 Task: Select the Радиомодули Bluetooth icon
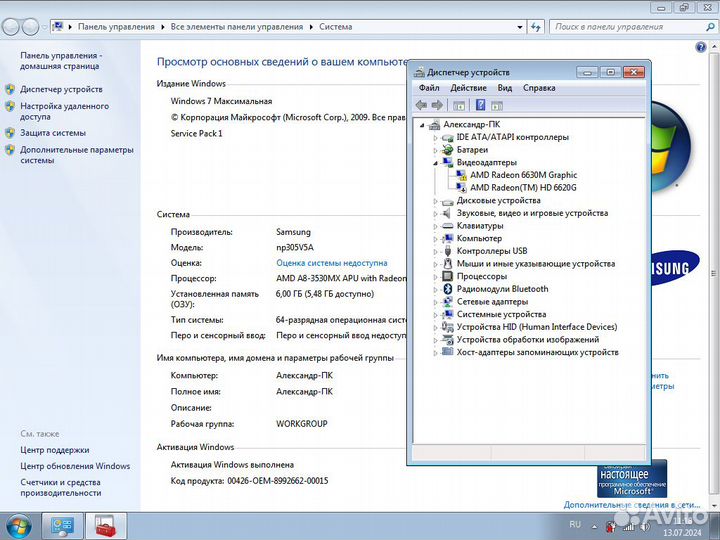click(x=447, y=289)
